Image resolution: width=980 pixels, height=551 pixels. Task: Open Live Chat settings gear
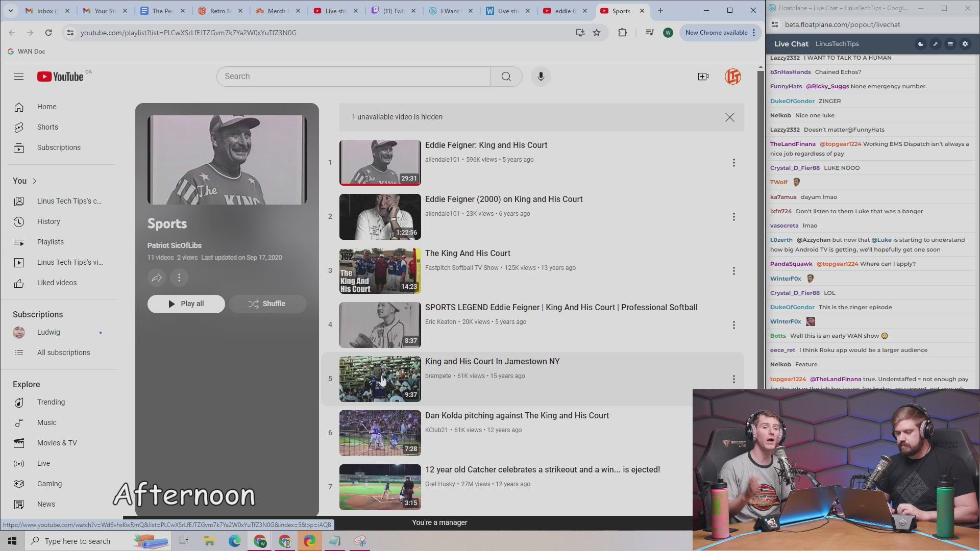pos(965,44)
